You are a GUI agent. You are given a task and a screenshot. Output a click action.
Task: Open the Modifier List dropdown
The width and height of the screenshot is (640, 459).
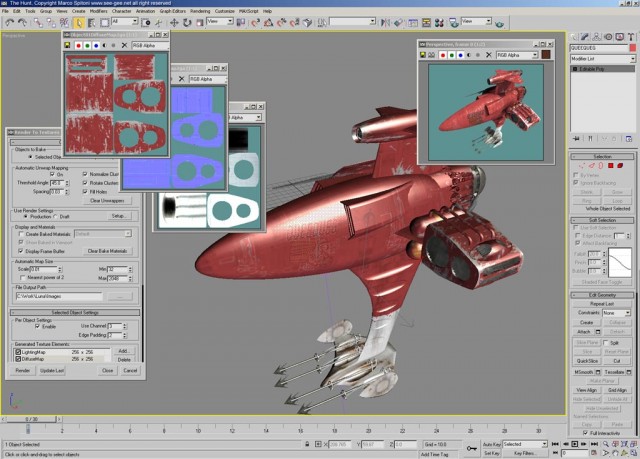click(603, 59)
